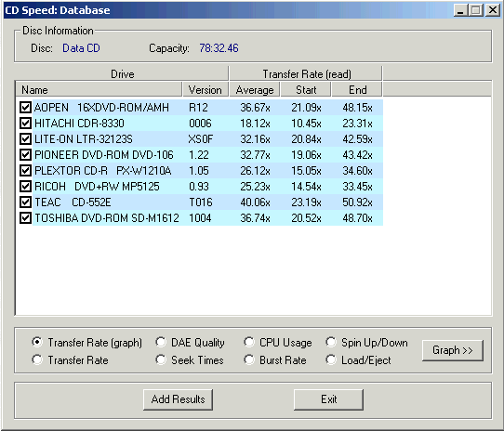Click start rate 15.05x

306,170
